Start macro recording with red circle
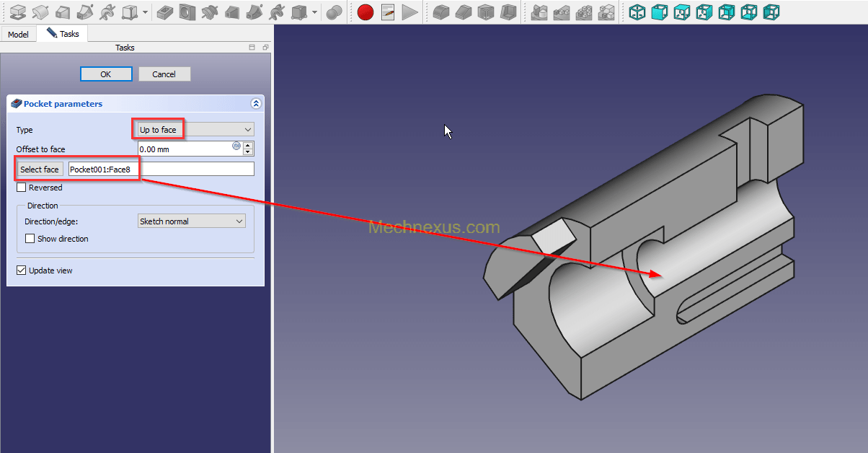The width and height of the screenshot is (868, 453). tap(366, 12)
